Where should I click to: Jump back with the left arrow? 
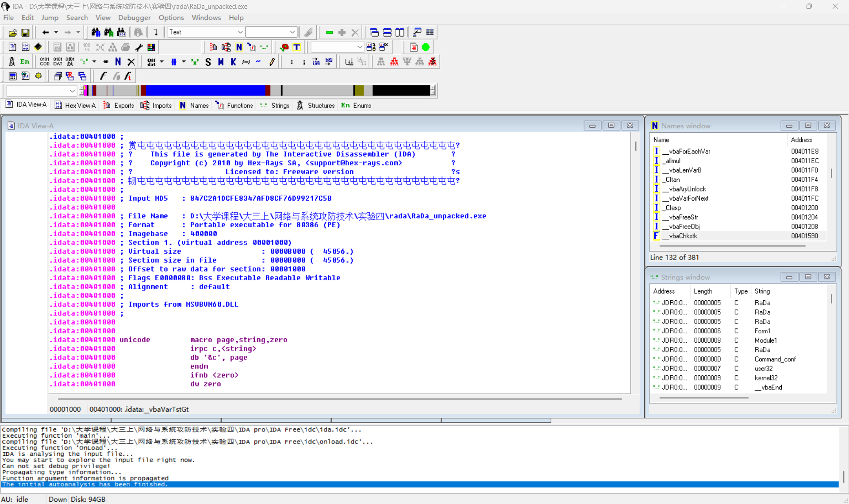[x=45, y=32]
